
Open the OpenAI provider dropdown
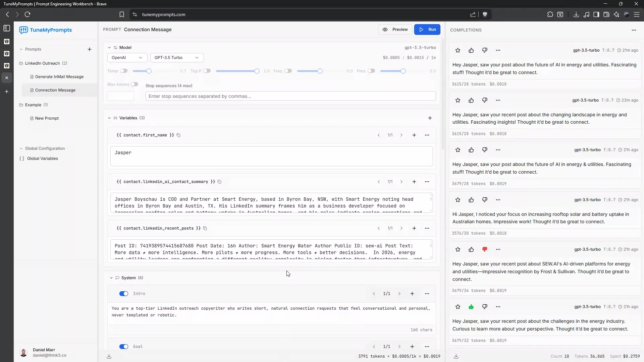[127, 58]
